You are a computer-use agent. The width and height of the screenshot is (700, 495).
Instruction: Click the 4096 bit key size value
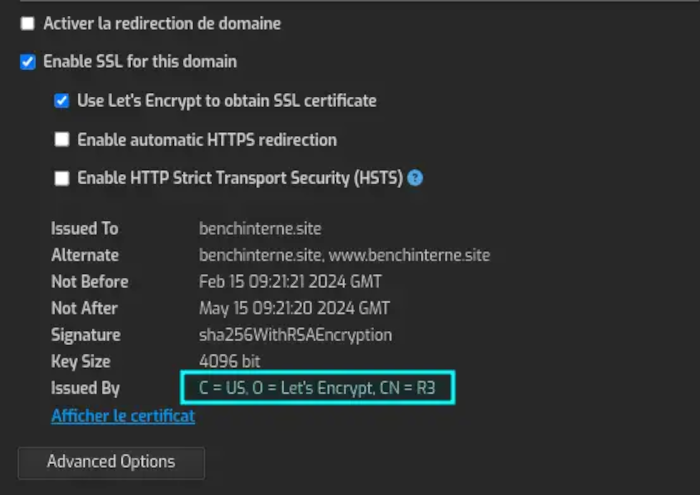pos(230,361)
